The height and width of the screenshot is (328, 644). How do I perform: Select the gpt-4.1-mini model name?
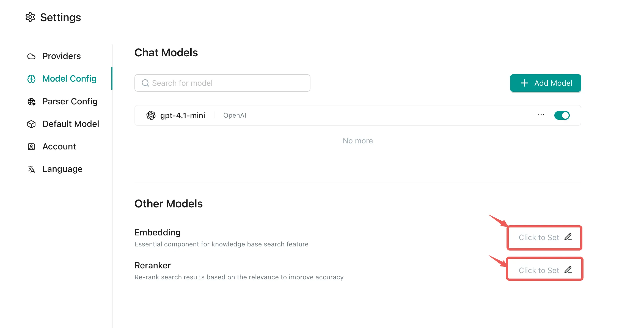tap(183, 115)
